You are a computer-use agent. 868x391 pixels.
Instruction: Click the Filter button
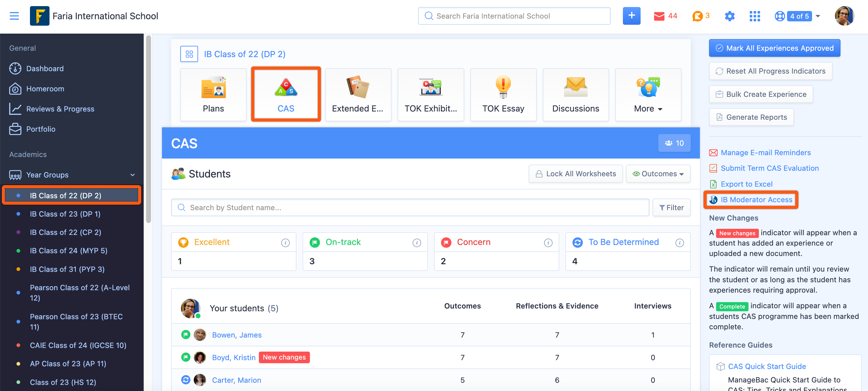(671, 207)
